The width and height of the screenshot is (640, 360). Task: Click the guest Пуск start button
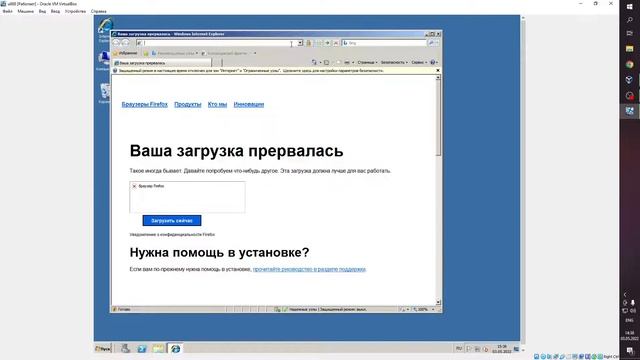103,349
